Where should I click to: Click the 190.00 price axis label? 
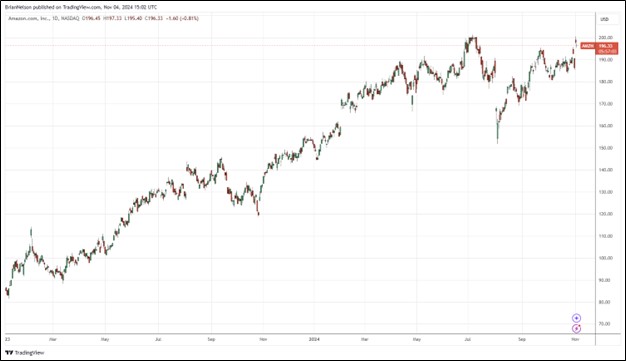click(605, 60)
